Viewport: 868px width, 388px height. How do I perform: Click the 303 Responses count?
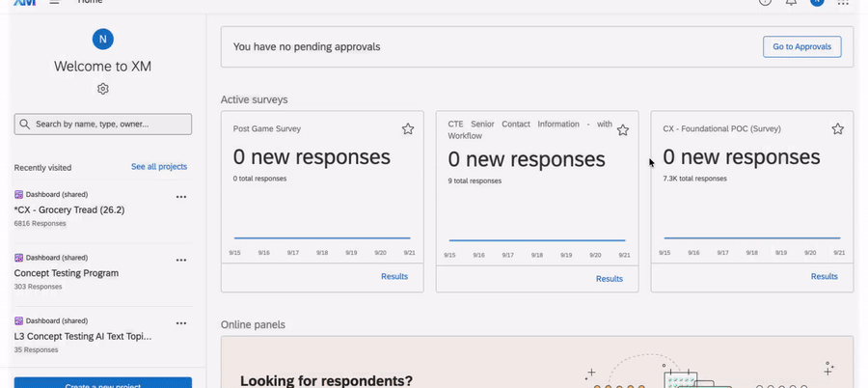click(x=39, y=287)
